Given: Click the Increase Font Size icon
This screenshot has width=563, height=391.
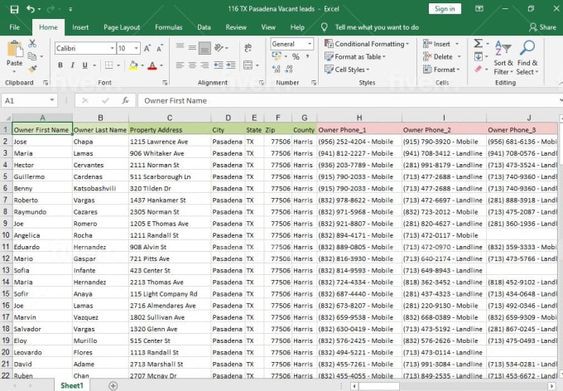Looking at the screenshot, I should 147,48.
